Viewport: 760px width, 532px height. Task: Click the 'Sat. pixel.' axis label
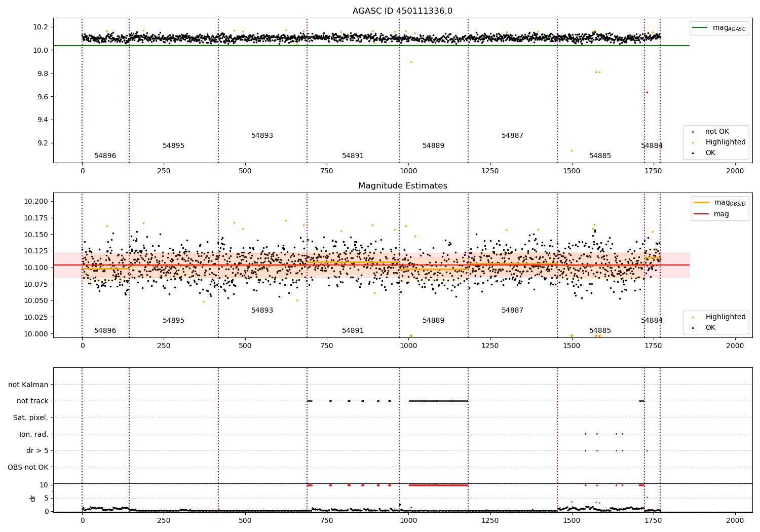pyautogui.click(x=31, y=417)
